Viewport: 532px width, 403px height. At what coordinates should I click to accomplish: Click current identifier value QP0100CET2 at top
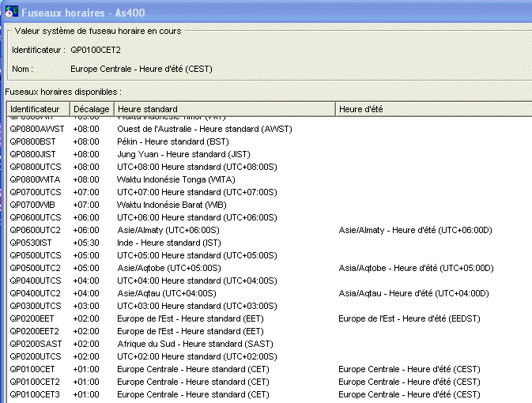pyautogui.click(x=96, y=51)
